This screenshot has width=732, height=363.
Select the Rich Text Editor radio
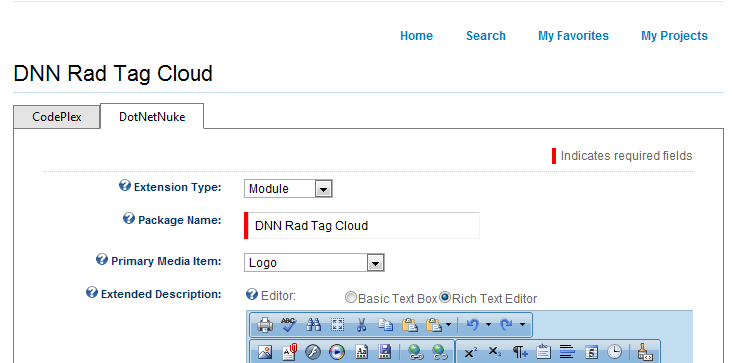[445, 297]
